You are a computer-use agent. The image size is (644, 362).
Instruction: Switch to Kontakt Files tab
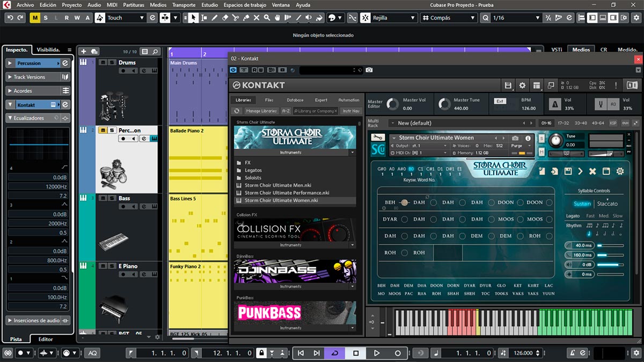pos(269,100)
